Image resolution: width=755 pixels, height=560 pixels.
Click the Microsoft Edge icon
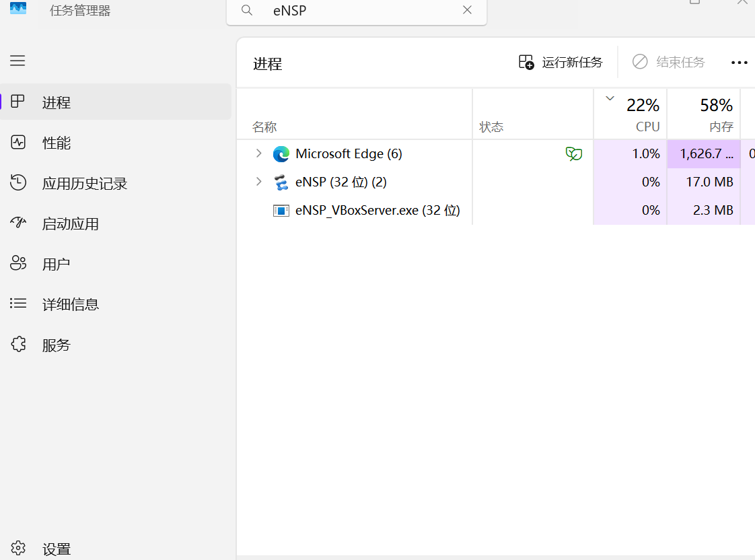pos(281,154)
